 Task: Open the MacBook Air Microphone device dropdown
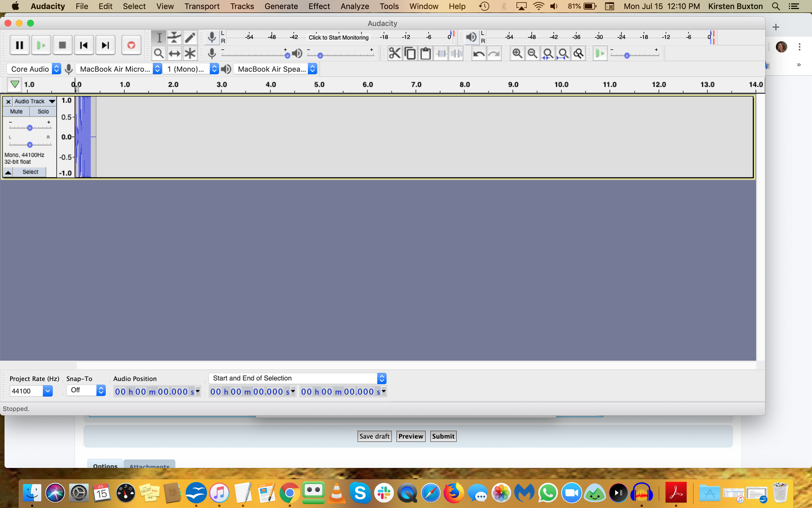119,69
